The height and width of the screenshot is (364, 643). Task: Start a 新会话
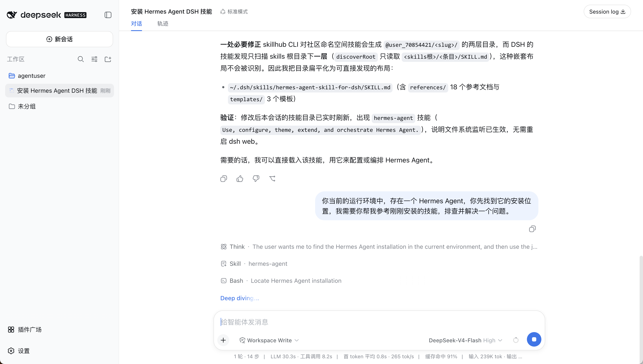coord(60,39)
